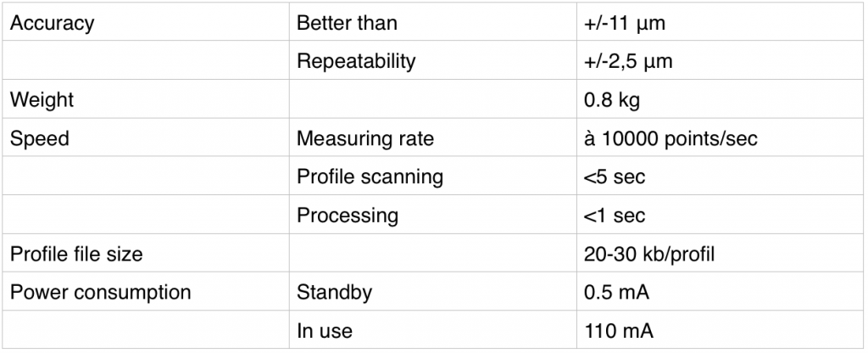Select the 10000 points/sec value
Viewport: 868px width, 353px height.
[x=670, y=138]
